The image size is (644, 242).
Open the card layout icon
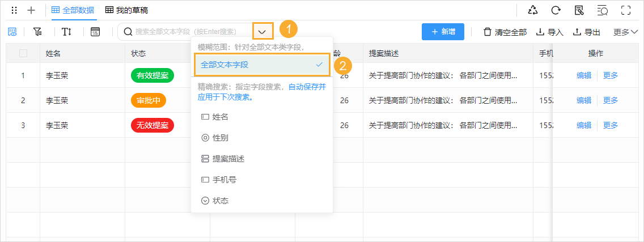[95, 32]
